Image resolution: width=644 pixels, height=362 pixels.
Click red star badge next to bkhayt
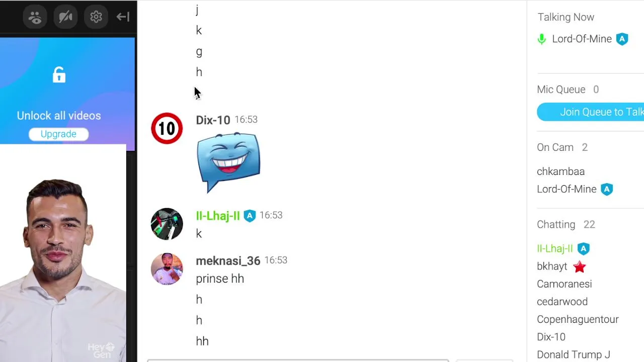tap(580, 266)
